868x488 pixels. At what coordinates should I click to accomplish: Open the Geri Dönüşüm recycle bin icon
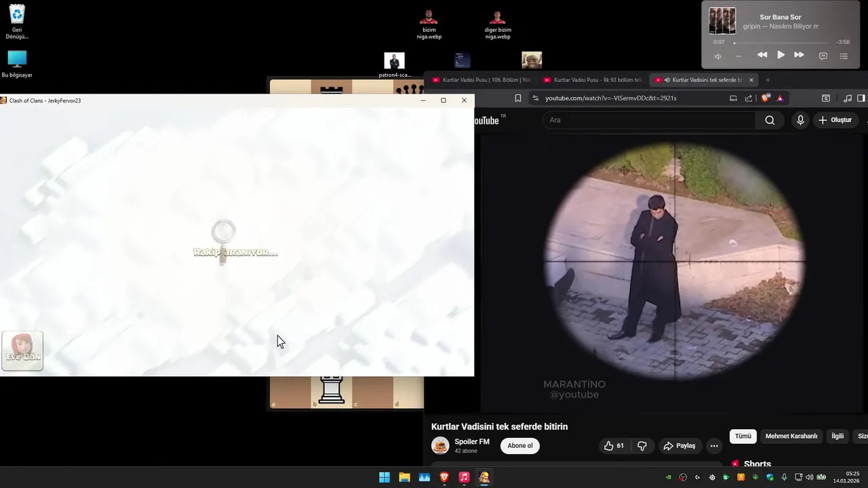tap(17, 22)
